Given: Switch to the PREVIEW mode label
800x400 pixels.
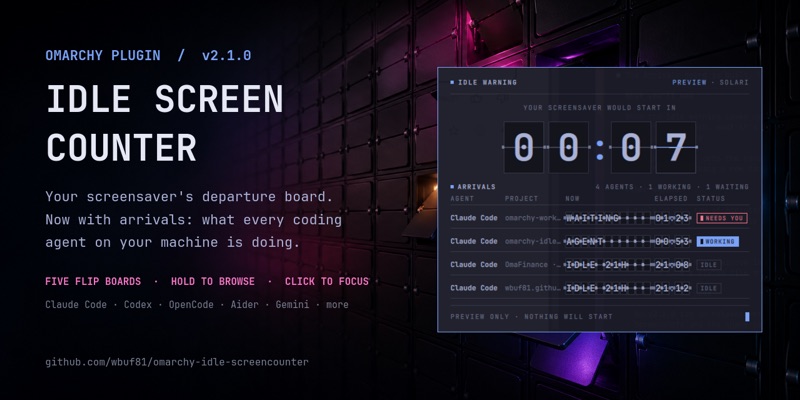Looking at the screenshot, I should (x=689, y=82).
